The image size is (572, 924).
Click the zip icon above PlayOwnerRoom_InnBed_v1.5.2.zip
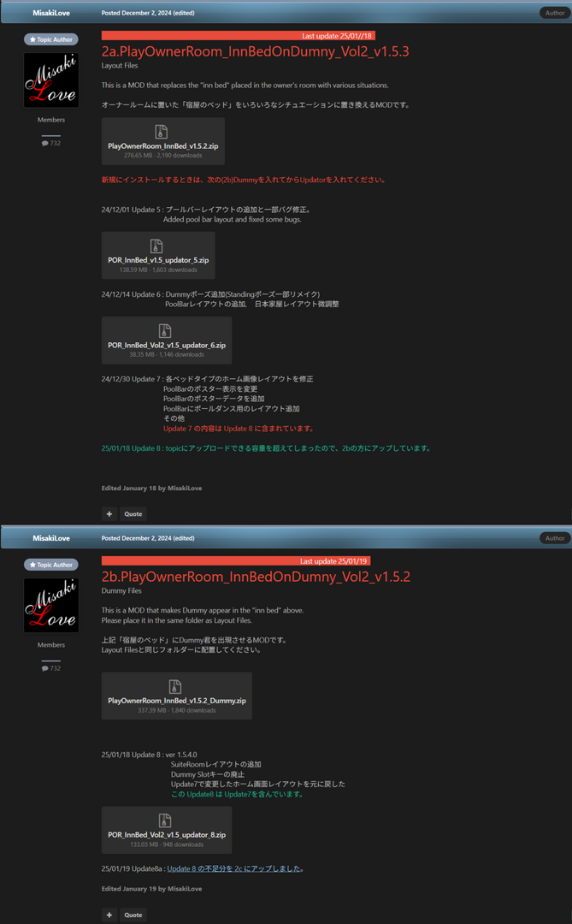click(x=161, y=132)
